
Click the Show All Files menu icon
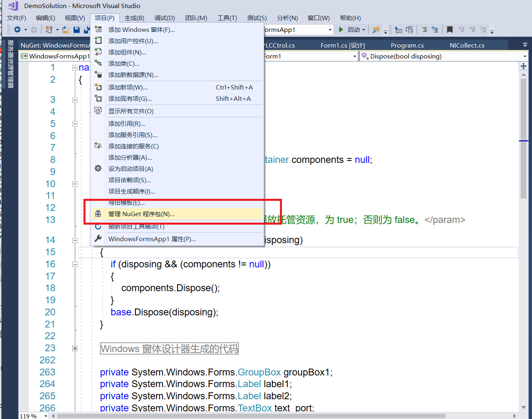(98, 110)
